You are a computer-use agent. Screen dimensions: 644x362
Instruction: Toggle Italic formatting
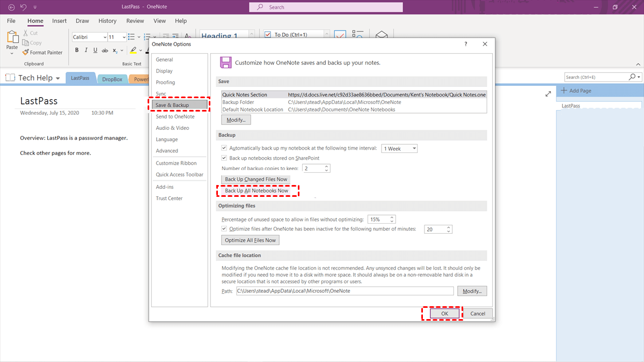click(86, 50)
